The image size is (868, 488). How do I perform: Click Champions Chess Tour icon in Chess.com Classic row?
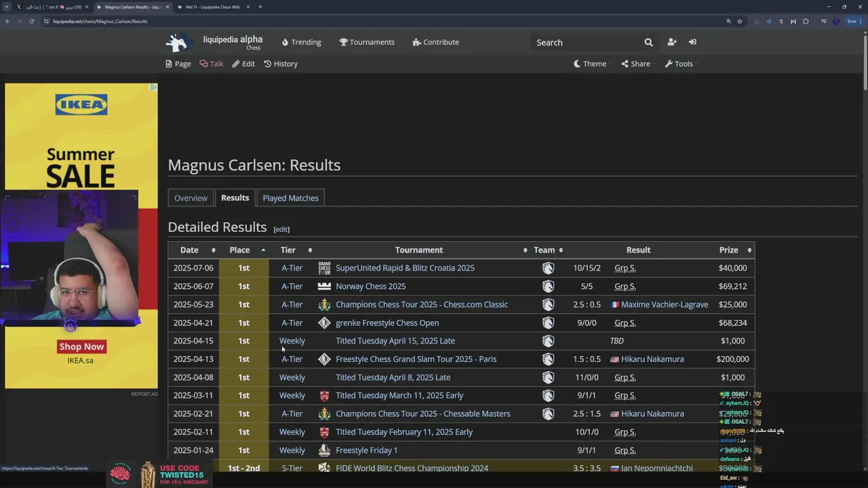(324, 304)
